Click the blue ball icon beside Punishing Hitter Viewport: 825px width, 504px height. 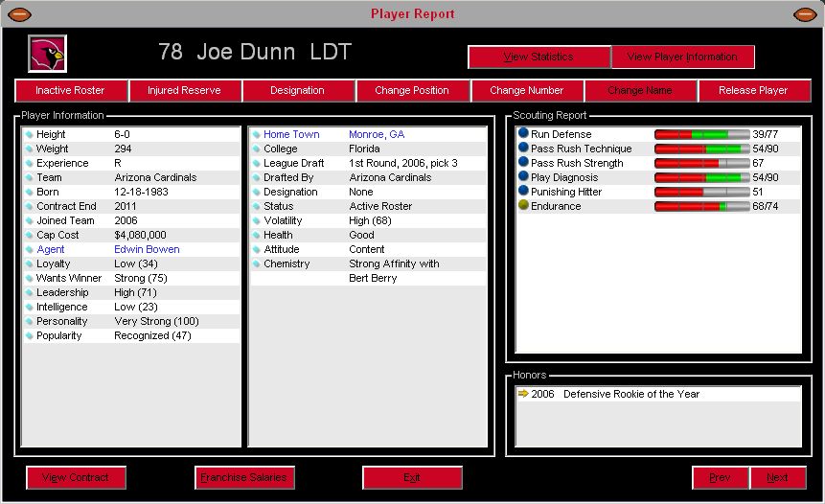coord(523,192)
